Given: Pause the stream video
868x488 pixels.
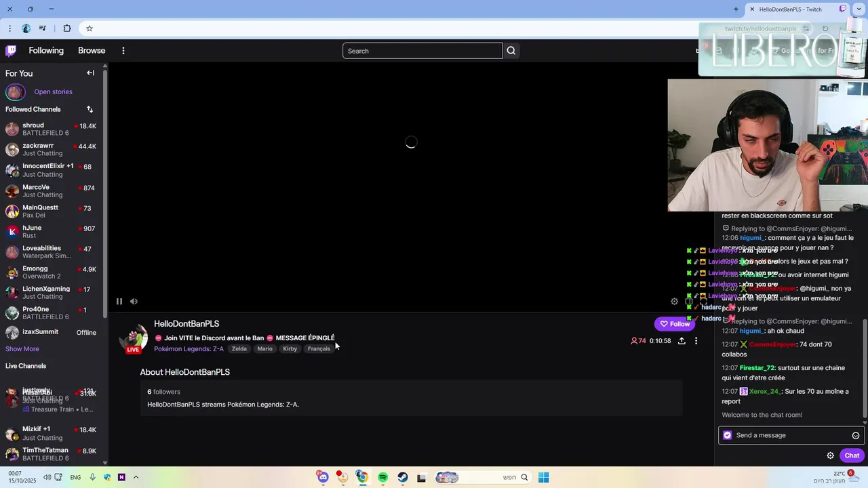Looking at the screenshot, I should click(119, 302).
